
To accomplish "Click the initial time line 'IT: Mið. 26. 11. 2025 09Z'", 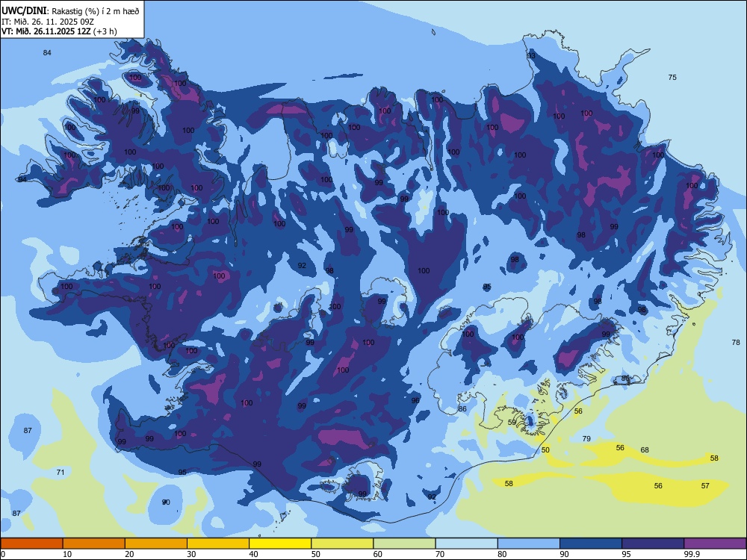I will click(x=49, y=22).
